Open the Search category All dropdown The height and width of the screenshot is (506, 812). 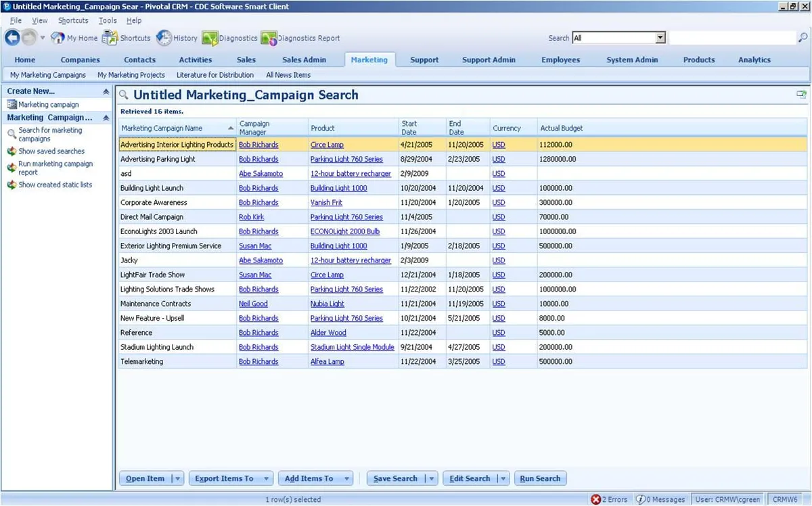tap(660, 38)
